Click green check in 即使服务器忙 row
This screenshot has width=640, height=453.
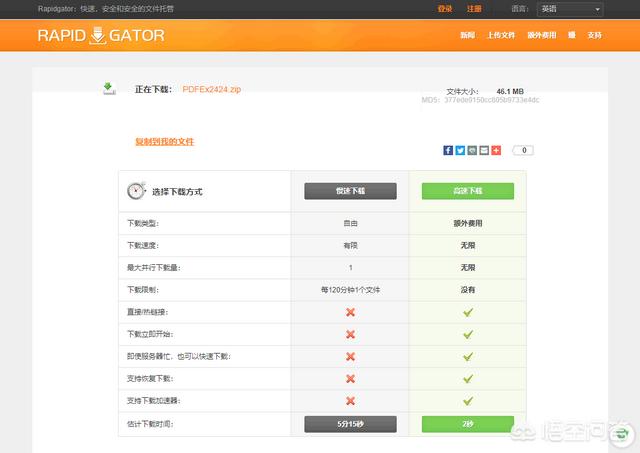coord(468,356)
